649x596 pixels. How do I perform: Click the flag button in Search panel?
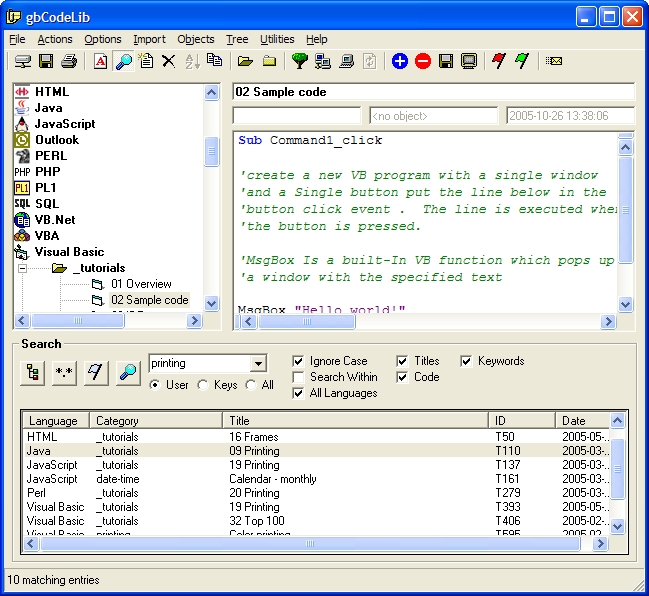pyautogui.click(x=96, y=373)
